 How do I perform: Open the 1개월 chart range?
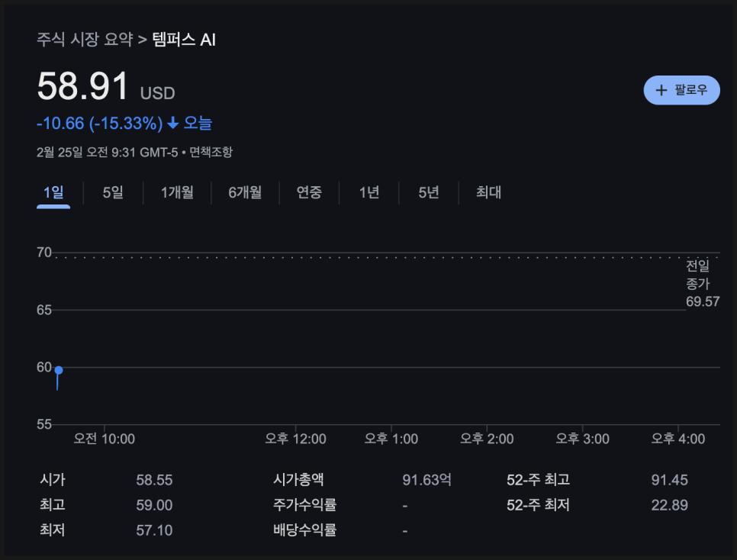(177, 192)
